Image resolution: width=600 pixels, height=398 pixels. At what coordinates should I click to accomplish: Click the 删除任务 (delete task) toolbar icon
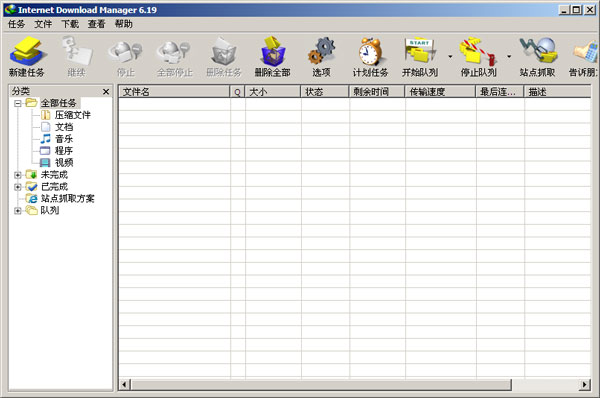coord(224,52)
